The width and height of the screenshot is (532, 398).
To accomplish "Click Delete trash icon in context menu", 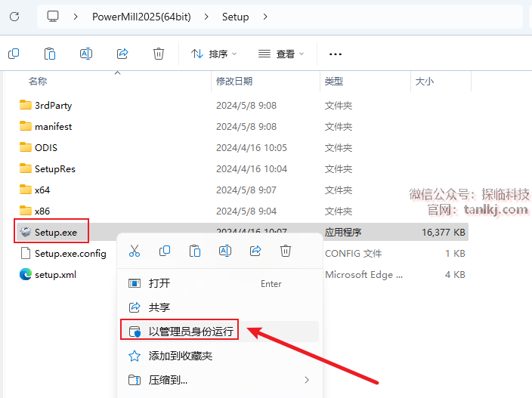I will [286, 251].
